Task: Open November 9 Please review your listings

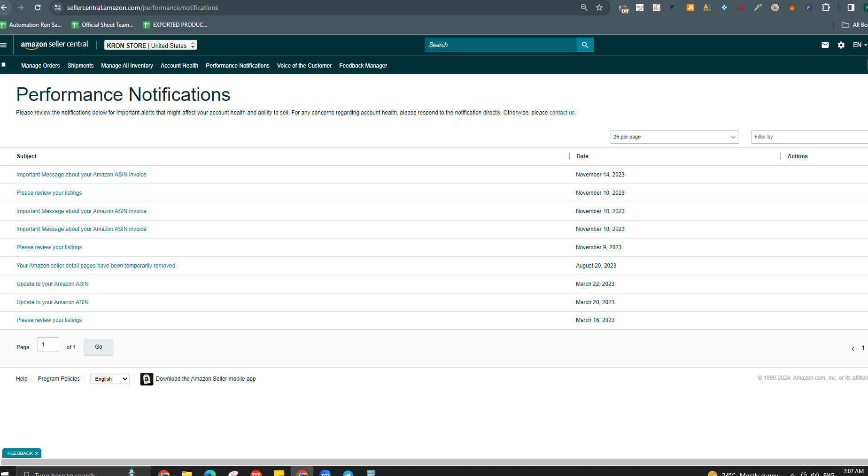Action: pos(49,247)
